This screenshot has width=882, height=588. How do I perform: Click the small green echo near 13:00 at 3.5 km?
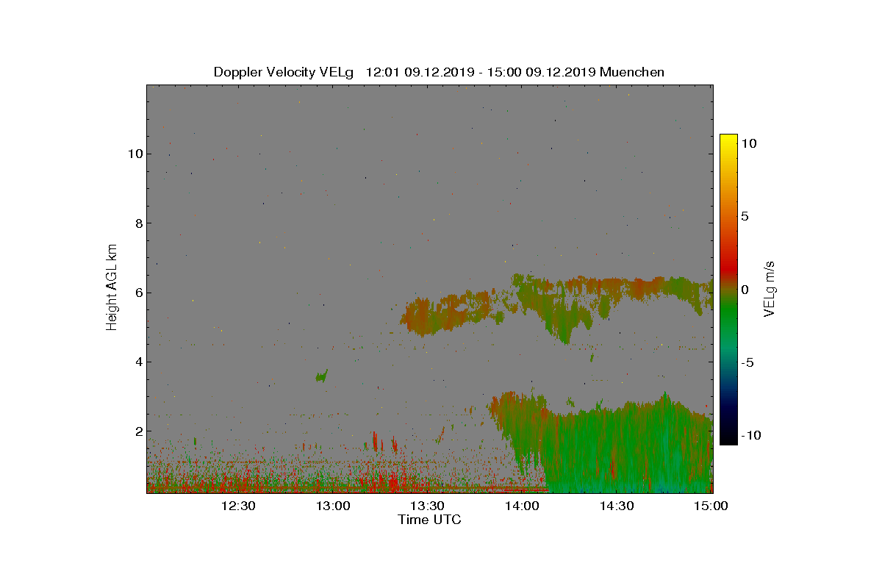tap(321, 376)
